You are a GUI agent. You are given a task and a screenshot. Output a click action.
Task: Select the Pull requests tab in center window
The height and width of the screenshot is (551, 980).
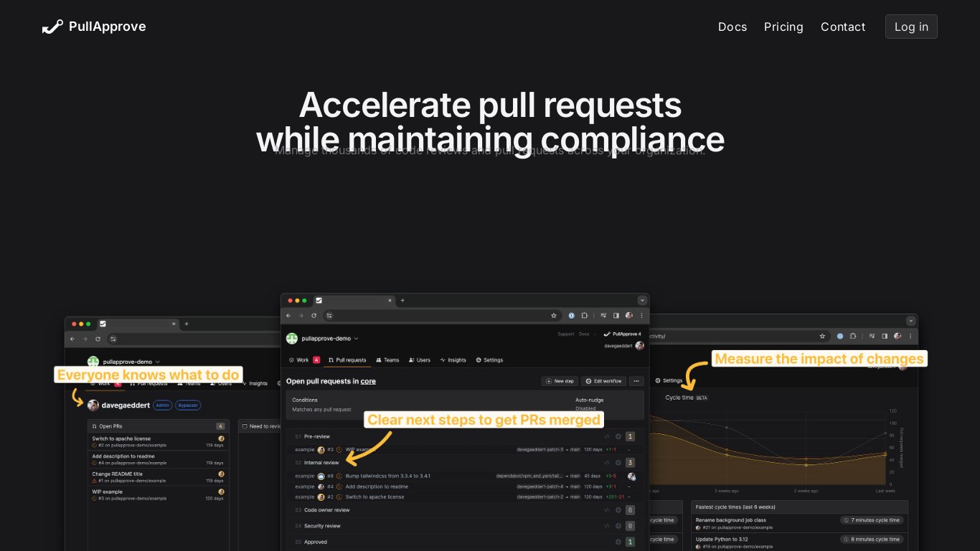347,360
